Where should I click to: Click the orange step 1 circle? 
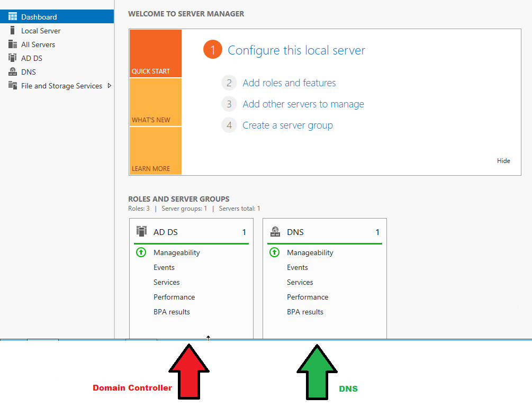point(213,50)
